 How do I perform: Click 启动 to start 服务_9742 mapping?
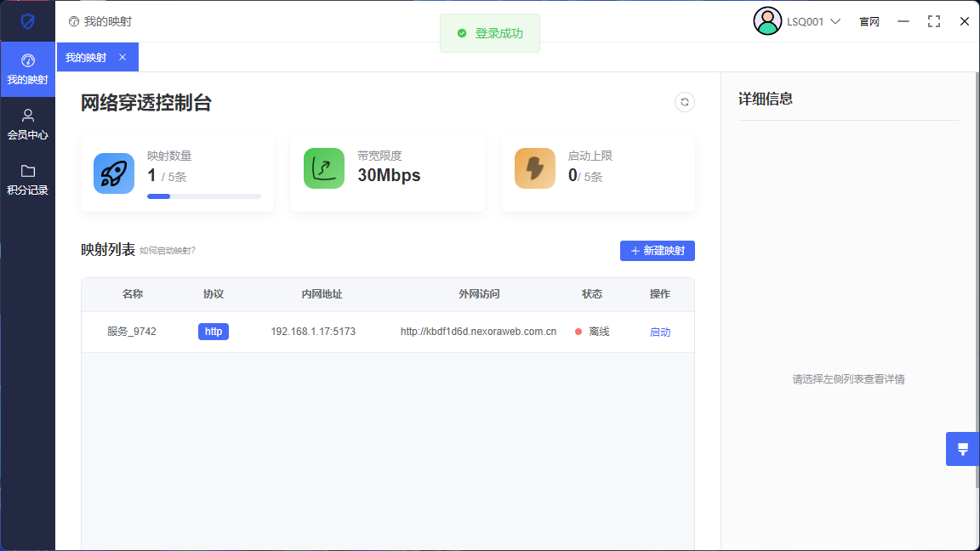659,332
